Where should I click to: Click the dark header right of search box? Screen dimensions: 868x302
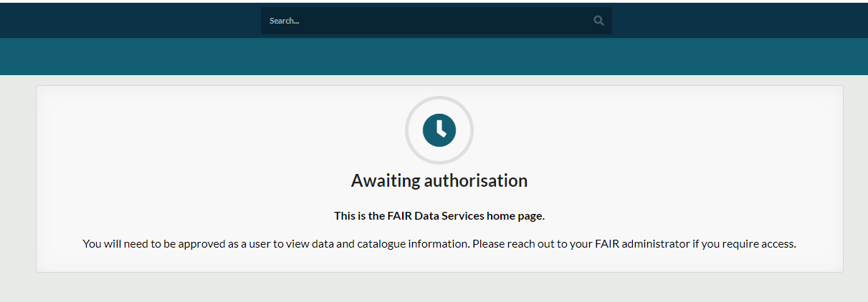click(738, 20)
